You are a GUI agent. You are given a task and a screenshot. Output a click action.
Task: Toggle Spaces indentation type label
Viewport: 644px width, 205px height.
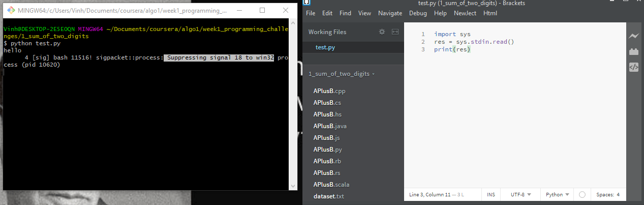(x=605, y=195)
